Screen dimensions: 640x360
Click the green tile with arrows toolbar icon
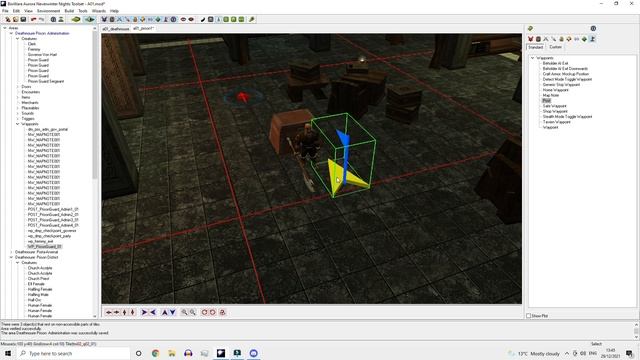tap(90, 19)
